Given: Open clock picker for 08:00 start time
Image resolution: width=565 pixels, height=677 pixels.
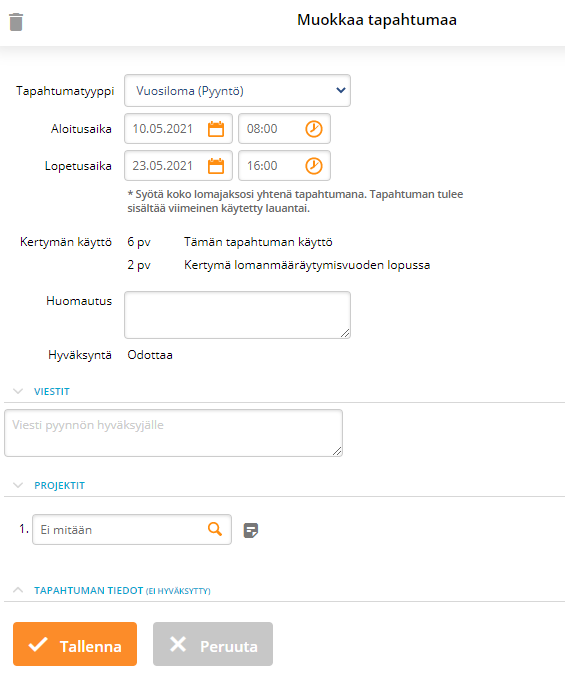Looking at the screenshot, I should 314,129.
